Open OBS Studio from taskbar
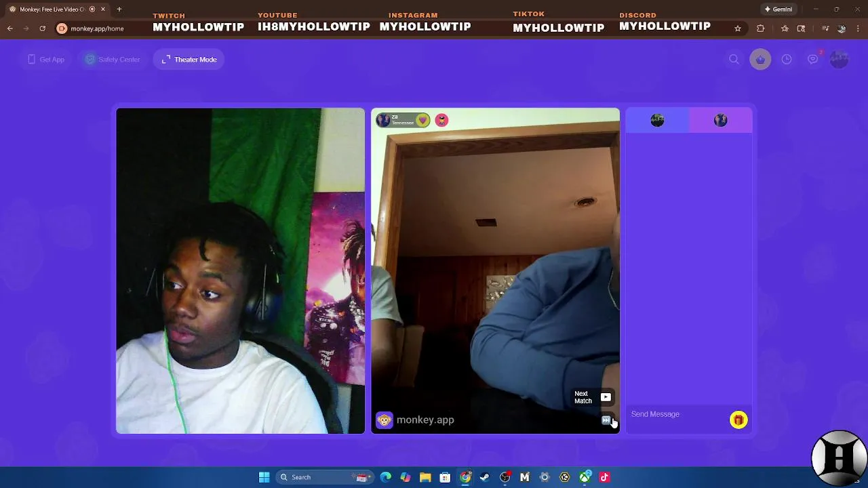The width and height of the screenshot is (868, 488). [505, 477]
